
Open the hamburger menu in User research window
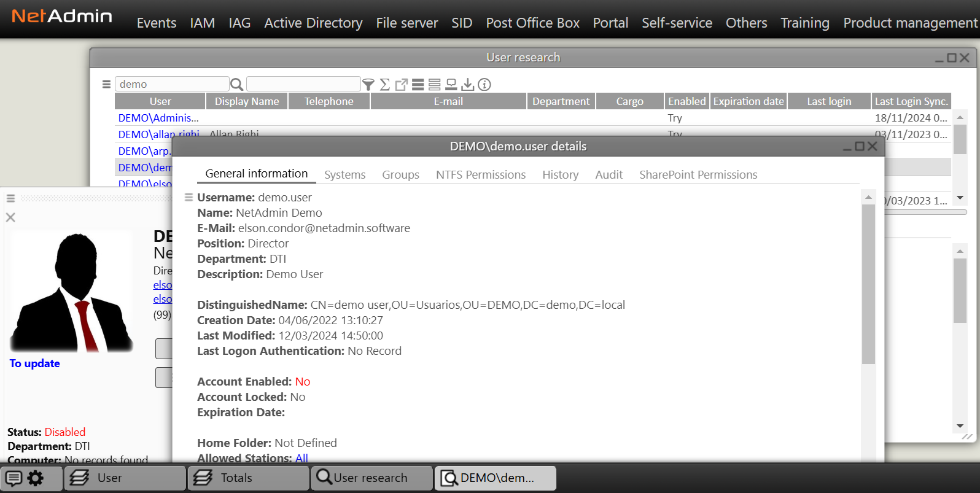click(106, 84)
